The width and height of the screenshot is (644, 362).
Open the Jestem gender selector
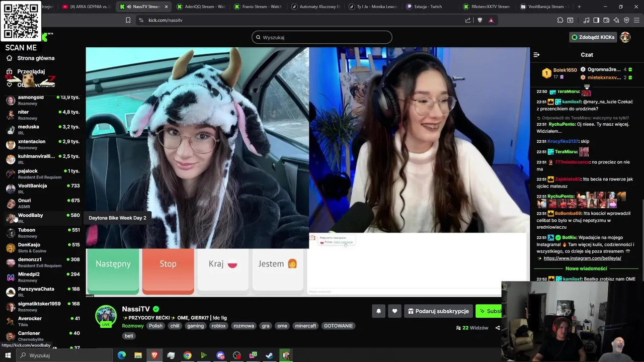click(278, 270)
